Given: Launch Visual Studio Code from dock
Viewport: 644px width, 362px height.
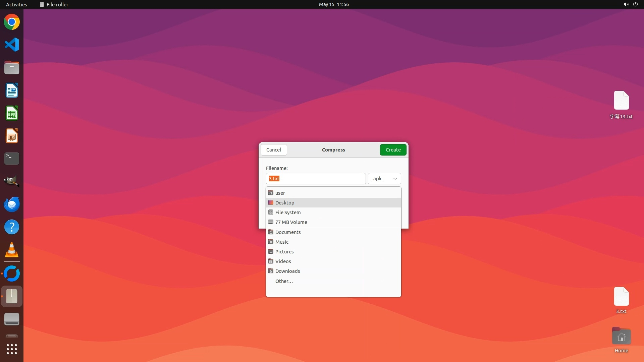Looking at the screenshot, I should [12, 45].
